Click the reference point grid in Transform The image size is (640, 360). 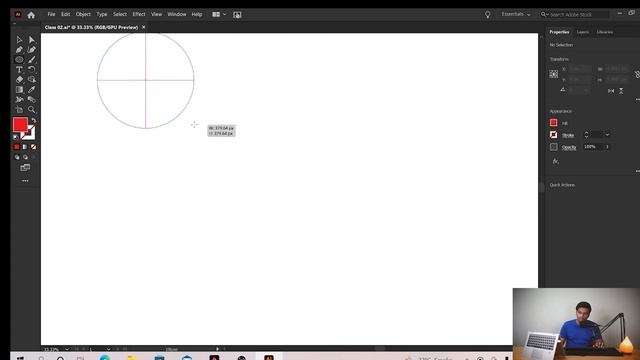(x=553, y=74)
